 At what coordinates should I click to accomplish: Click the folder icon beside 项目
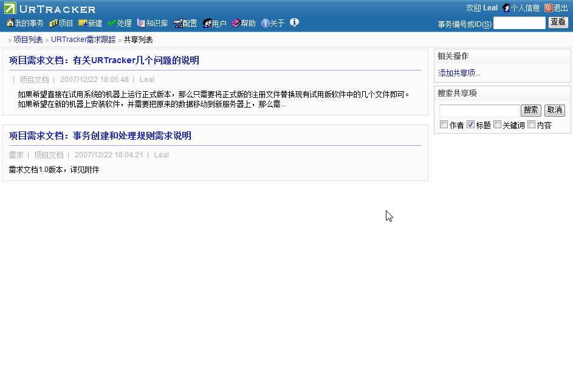[53, 23]
